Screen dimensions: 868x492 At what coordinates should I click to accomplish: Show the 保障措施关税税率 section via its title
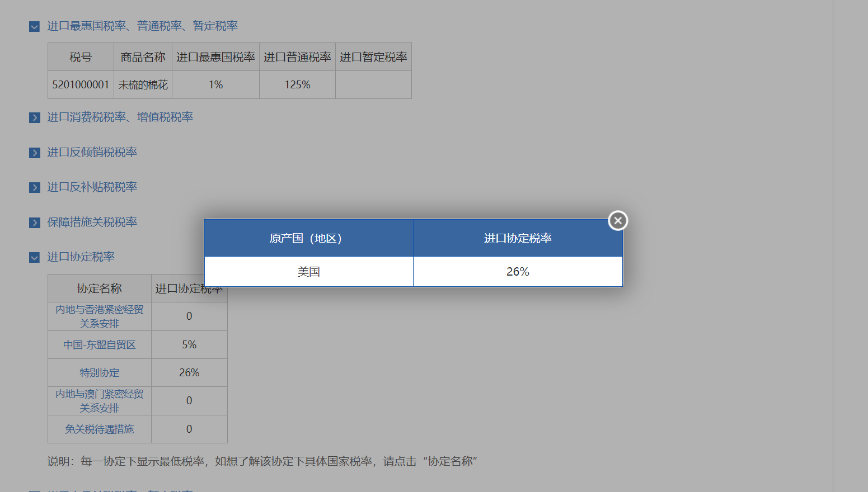(x=92, y=222)
